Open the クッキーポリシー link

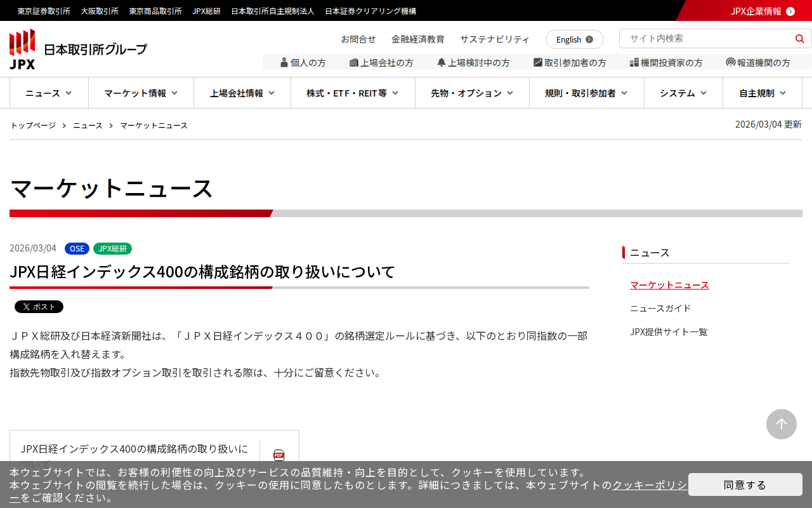tap(649, 485)
